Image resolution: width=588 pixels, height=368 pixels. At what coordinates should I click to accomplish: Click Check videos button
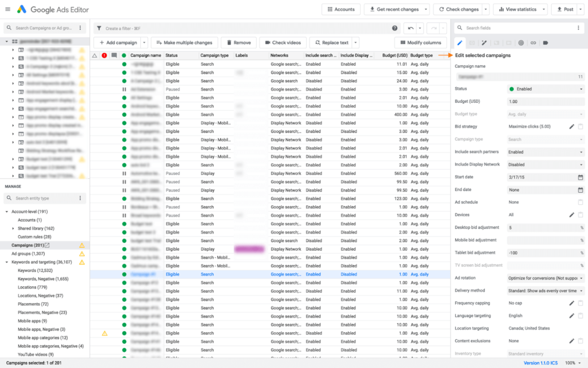pyautogui.click(x=283, y=43)
